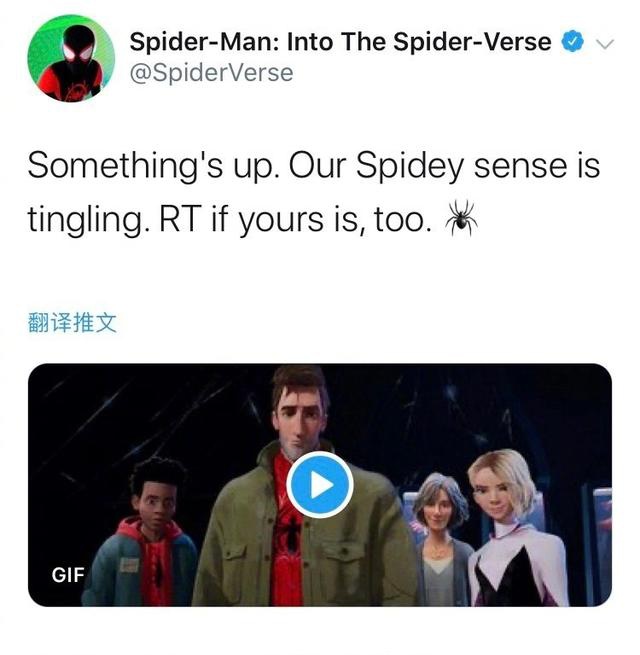Open the @SpiderVerse handle link
640x655 pixels.
tap(211, 72)
